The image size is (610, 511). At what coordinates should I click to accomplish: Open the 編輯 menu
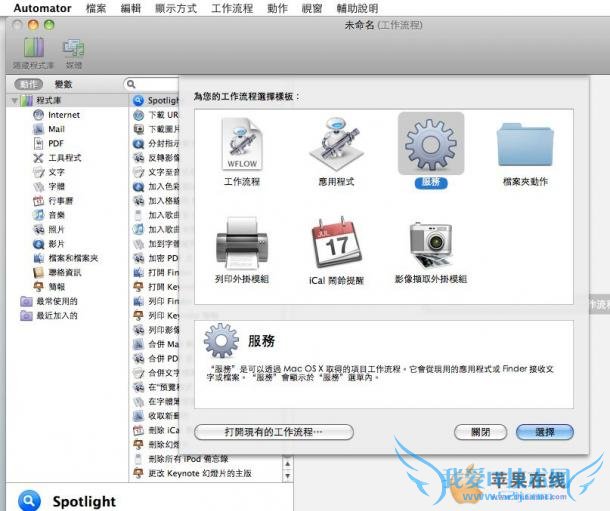(x=130, y=8)
